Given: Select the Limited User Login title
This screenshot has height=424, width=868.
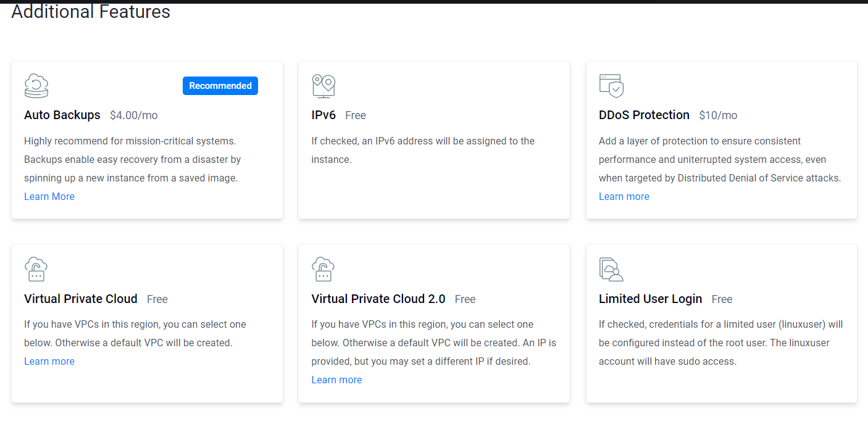Looking at the screenshot, I should 650,299.
